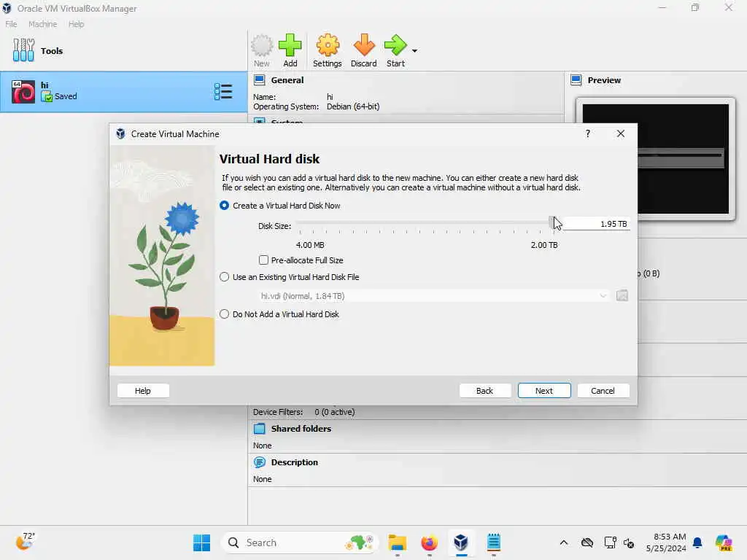Show hidden system tray icons chevron
Viewport: 747px width, 560px height.
tap(564, 542)
